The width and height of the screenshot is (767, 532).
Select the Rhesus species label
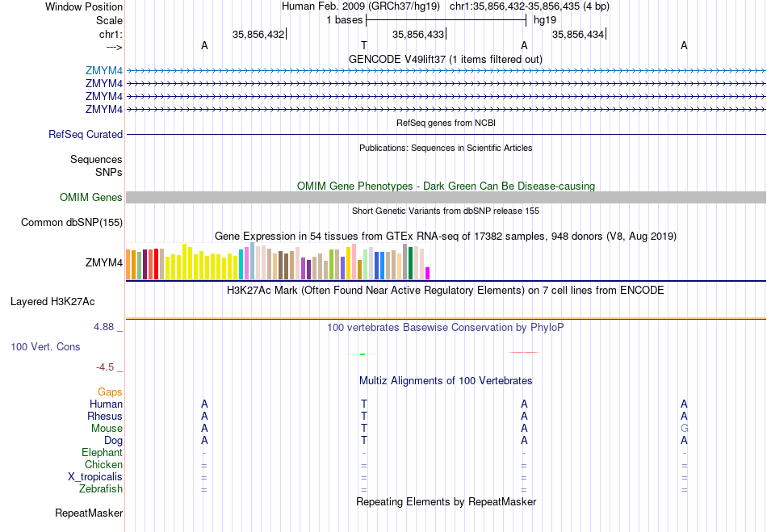coord(105,417)
